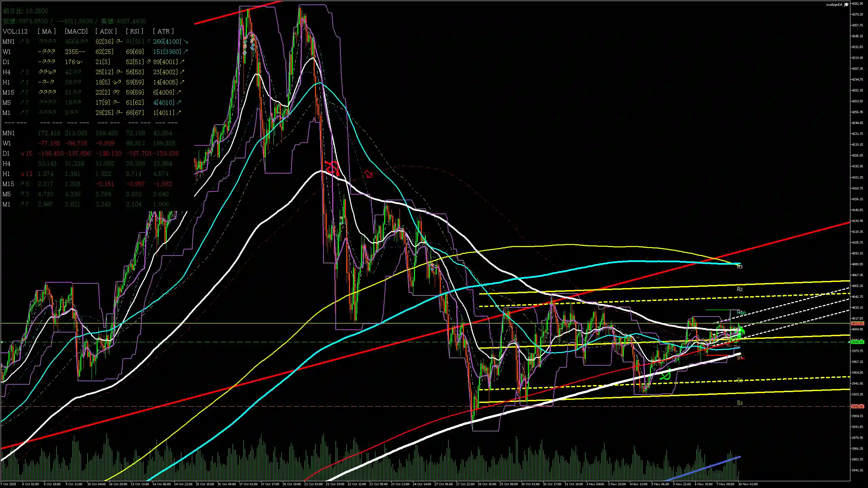The height and width of the screenshot is (488, 868).
Task: Click the green up arrow at latest candle
Action: coord(741,329)
